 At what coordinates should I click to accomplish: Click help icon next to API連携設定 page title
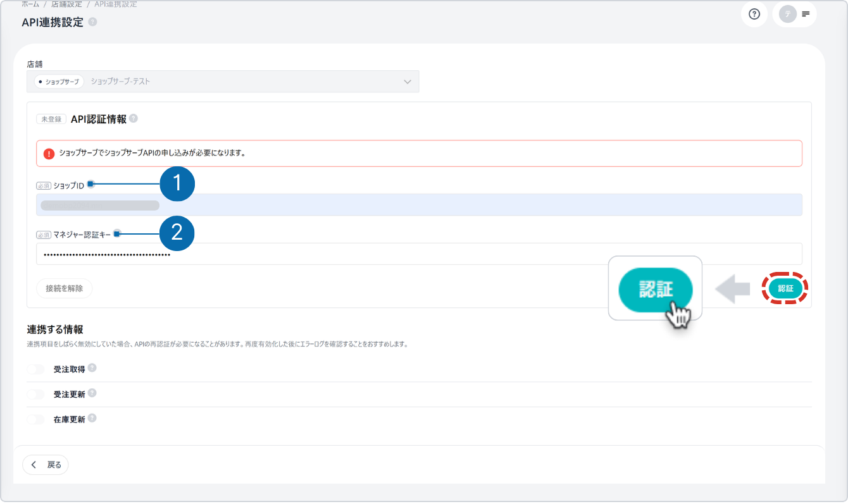(93, 22)
